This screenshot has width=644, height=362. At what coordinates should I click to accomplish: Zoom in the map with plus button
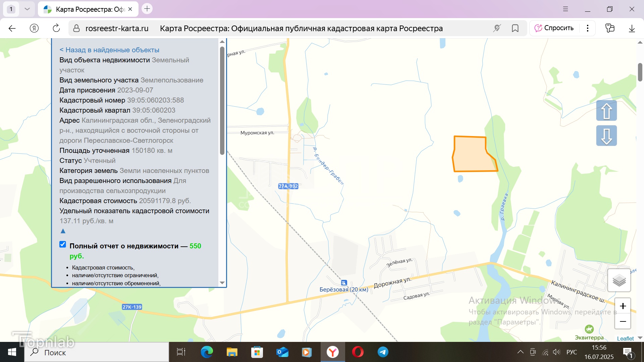[x=623, y=306]
